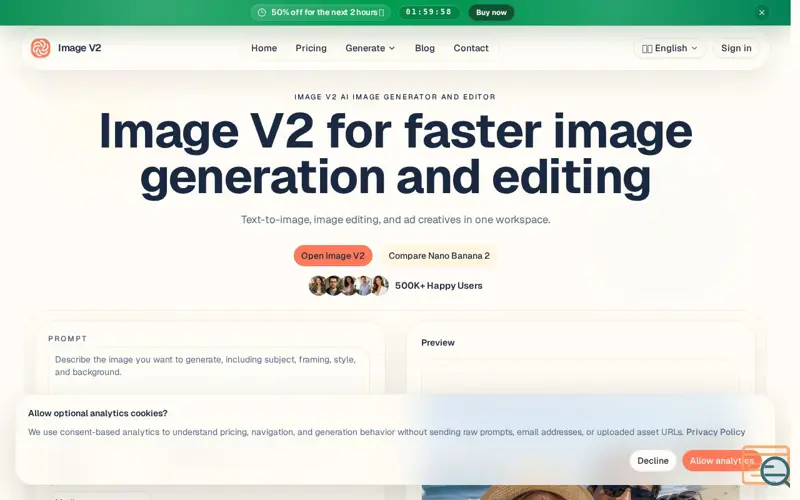Open the English language dropdown
The height and width of the screenshot is (500, 800).
tap(669, 48)
